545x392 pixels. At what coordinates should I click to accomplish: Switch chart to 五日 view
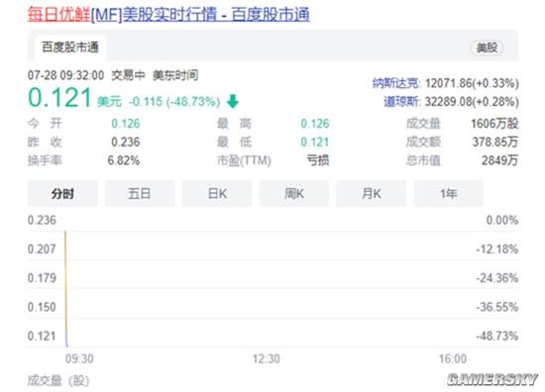pyautogui.click(x=140, y=193)
